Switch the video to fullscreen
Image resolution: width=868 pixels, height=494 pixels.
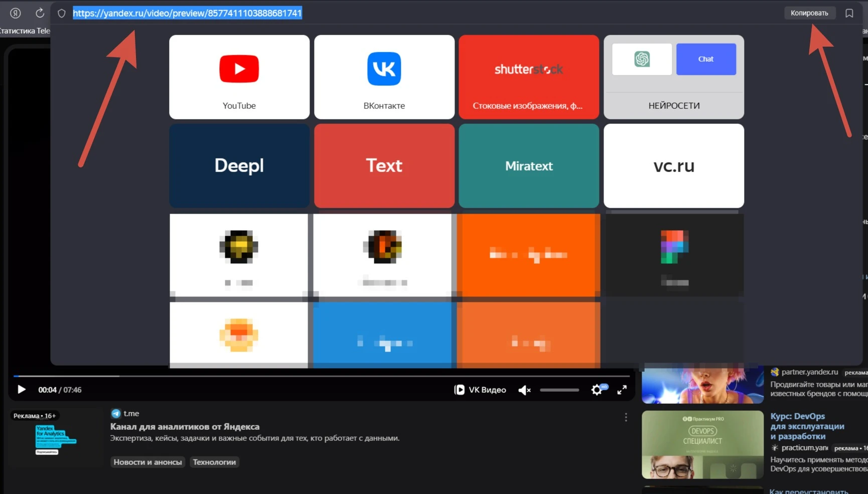pos(622,390)
